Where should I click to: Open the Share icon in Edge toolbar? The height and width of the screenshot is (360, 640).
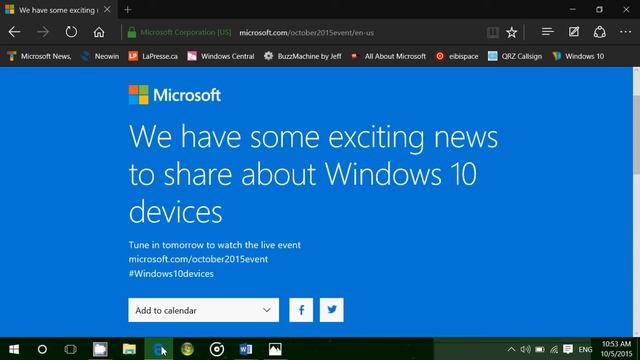(x=600, y=32)
